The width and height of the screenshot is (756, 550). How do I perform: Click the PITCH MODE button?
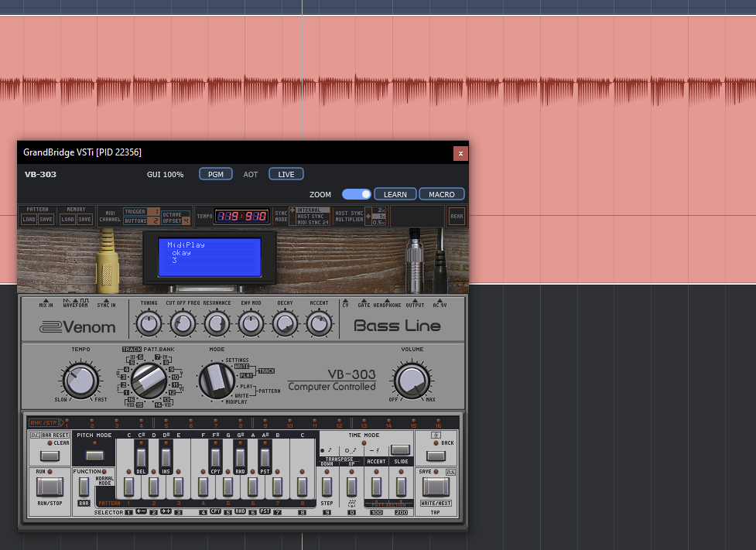(x=94, y=456)
